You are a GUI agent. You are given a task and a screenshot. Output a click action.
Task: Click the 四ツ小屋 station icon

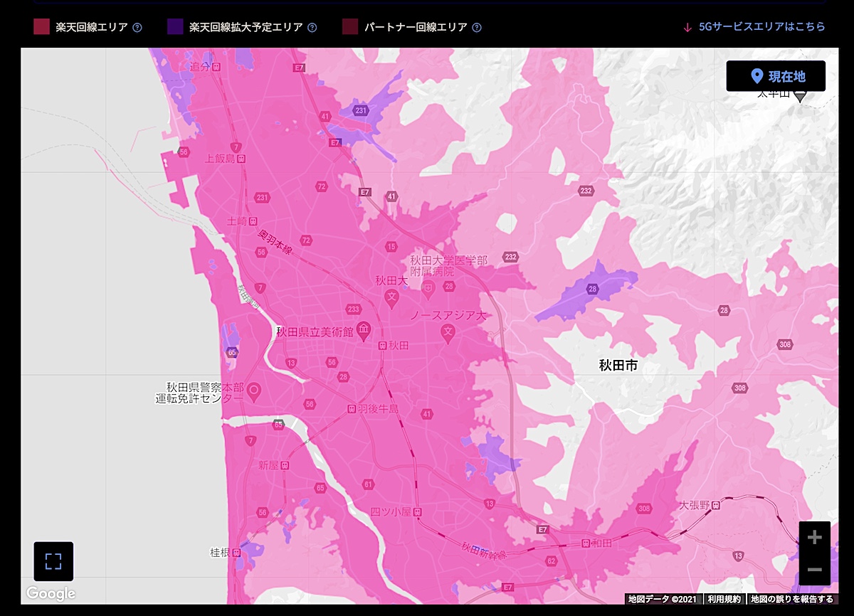[x=418, y=512]
